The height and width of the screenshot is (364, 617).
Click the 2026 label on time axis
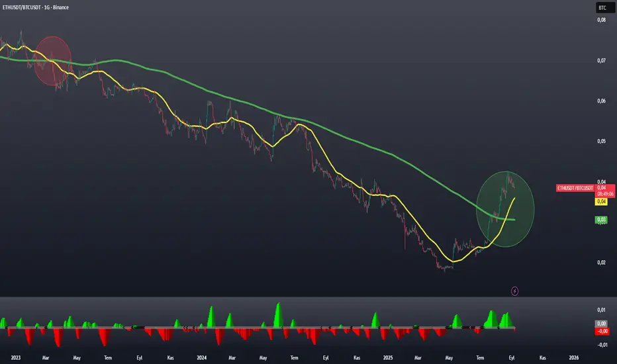(x=574, y=357)
